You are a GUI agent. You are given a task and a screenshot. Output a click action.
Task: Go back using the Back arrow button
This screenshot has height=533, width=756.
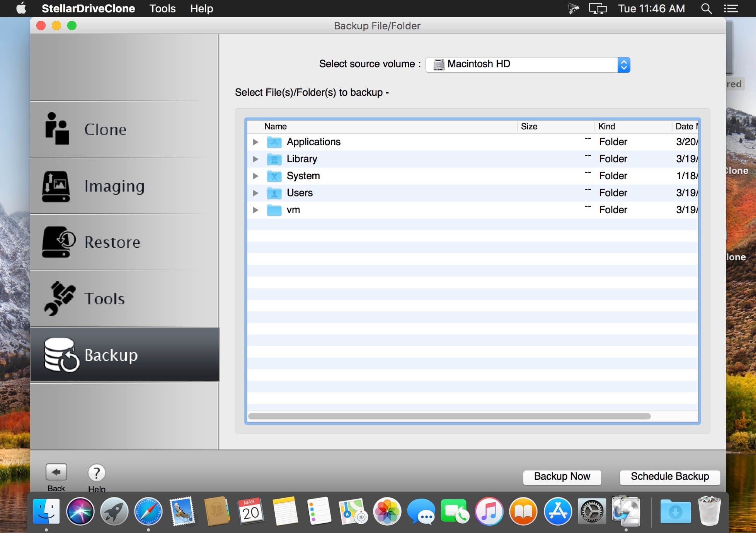tap(56, 472)
